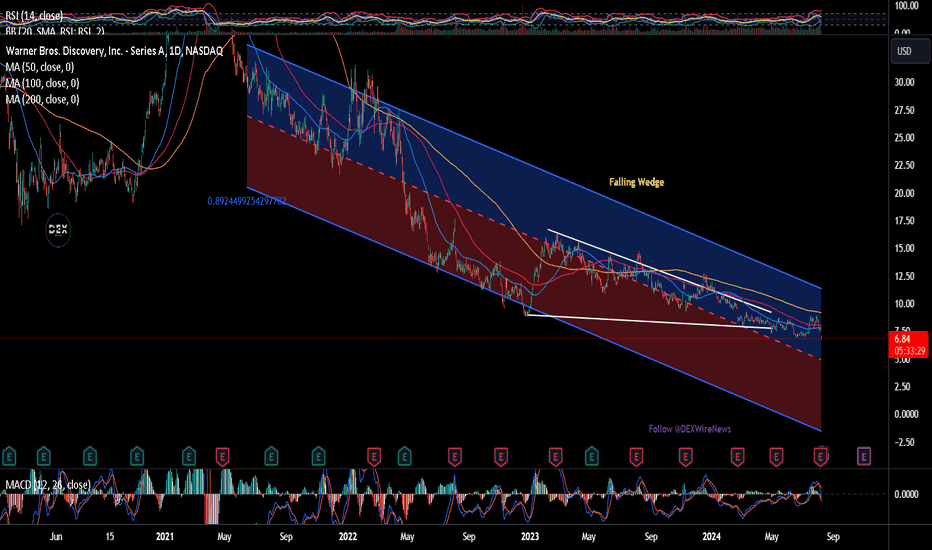
Task: Click the 0.8924499254297782 channel label
Action: tap(247, 201)
